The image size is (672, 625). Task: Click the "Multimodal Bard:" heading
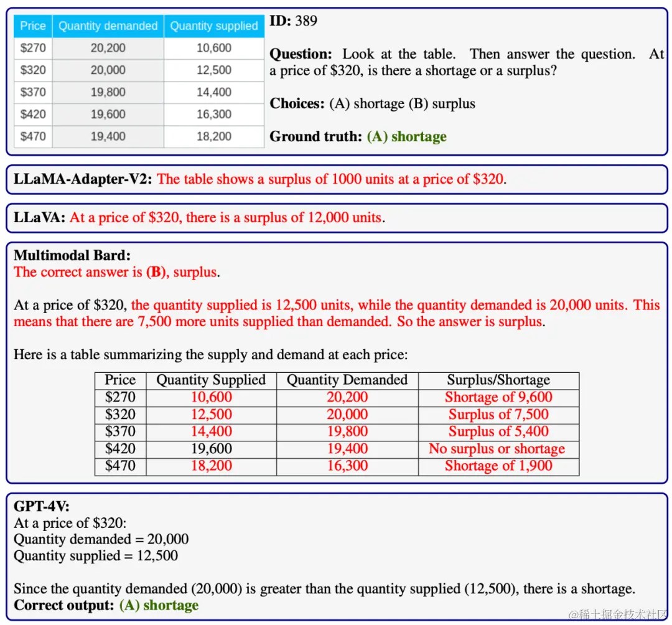[x=72, y=255]
